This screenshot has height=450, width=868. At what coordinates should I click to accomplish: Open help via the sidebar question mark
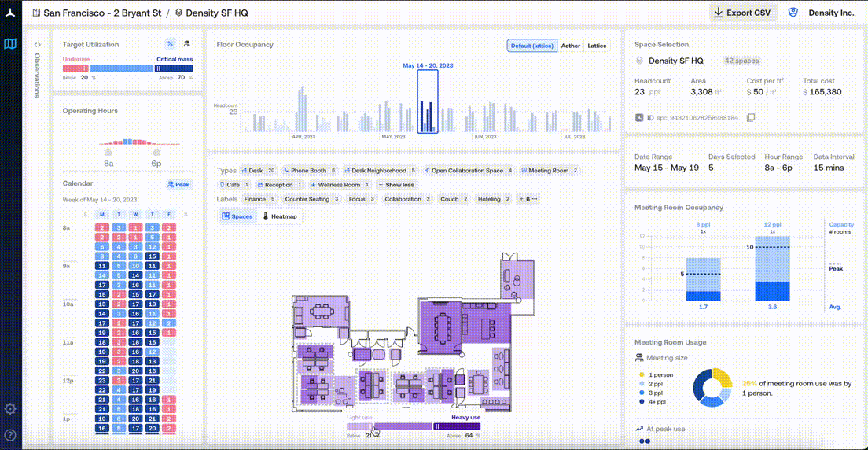point(10,434)
